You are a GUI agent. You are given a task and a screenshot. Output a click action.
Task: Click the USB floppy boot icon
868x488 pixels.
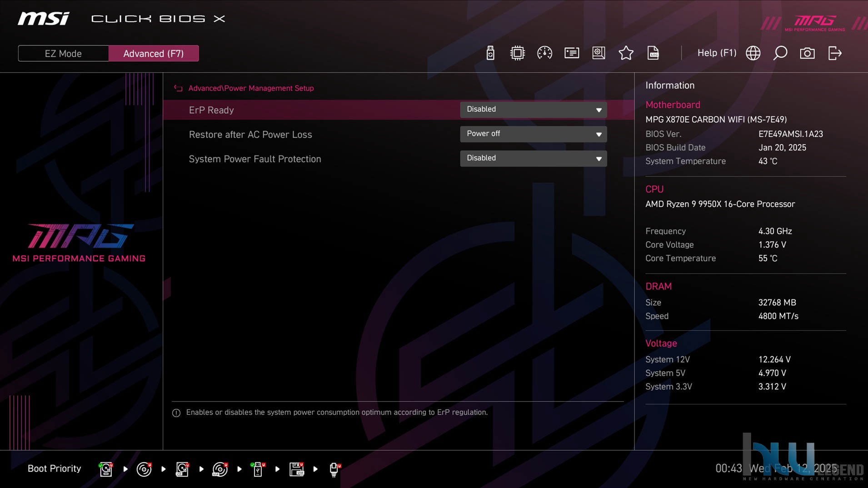296,469
